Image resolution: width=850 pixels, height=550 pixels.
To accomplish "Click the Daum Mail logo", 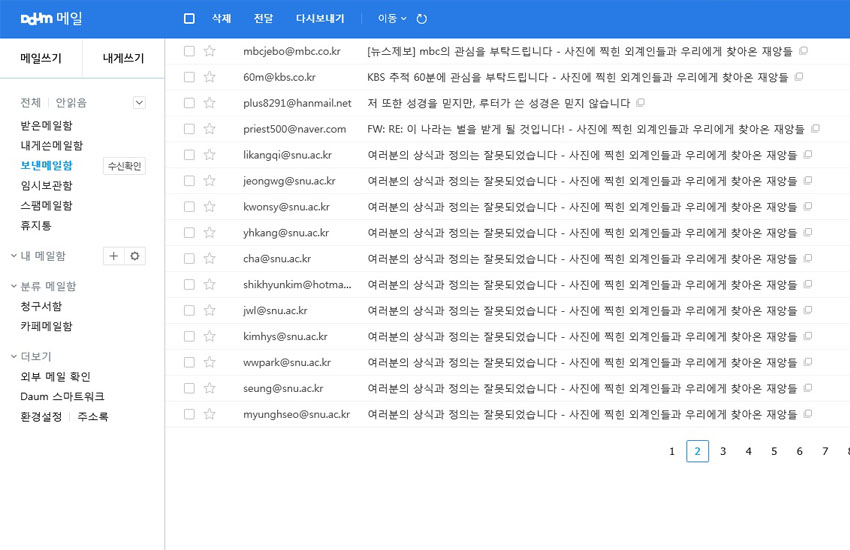I will pos(52,19).
